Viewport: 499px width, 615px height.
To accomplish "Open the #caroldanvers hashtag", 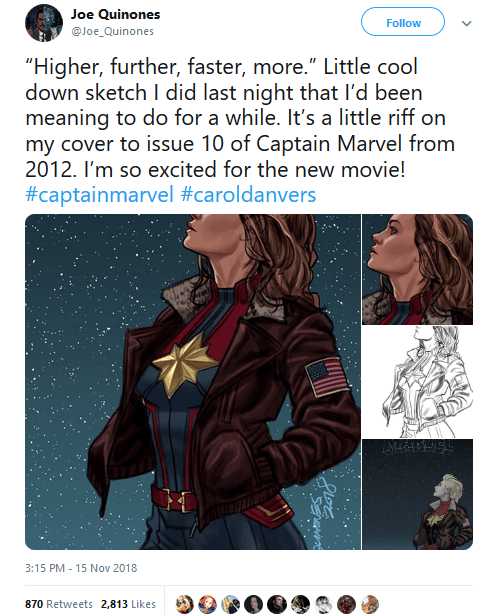I will tap(248, 195).
